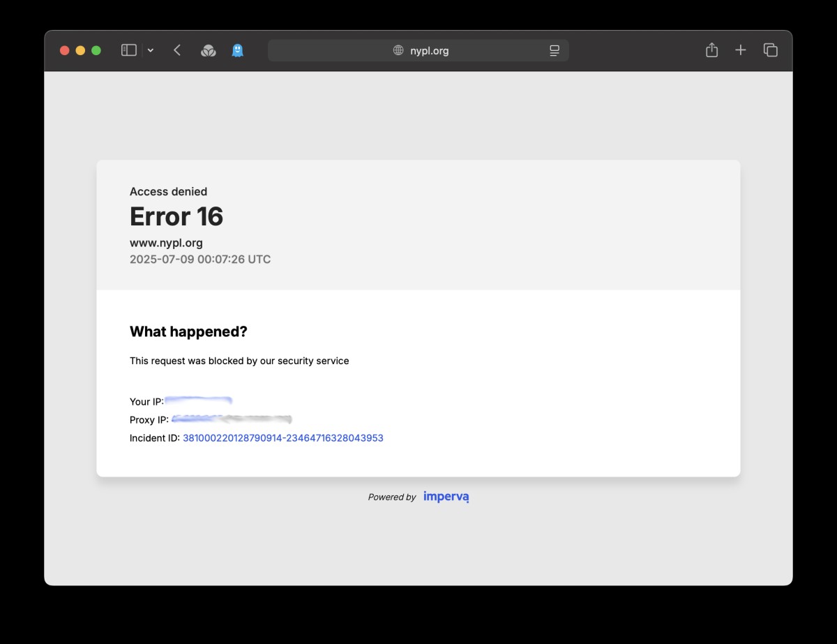837x644 pixels.
Task: Go back to the previous page
Action: 177,50
